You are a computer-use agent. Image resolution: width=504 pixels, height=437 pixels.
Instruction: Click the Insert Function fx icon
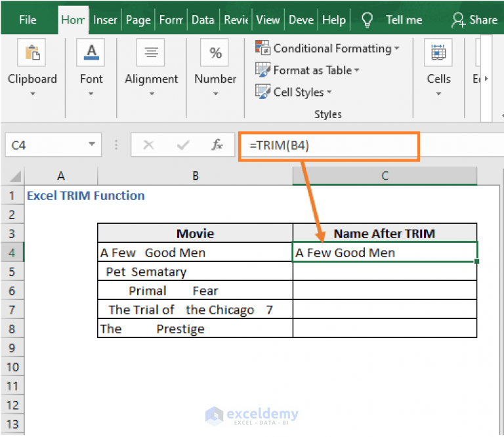pos(217,145)
